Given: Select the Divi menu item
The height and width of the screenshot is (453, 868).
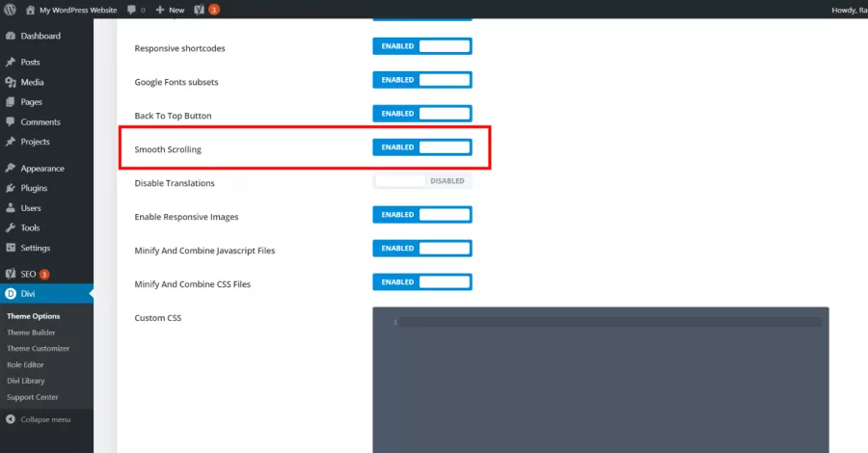Looking at the screenshot, I should coord(46,294).
